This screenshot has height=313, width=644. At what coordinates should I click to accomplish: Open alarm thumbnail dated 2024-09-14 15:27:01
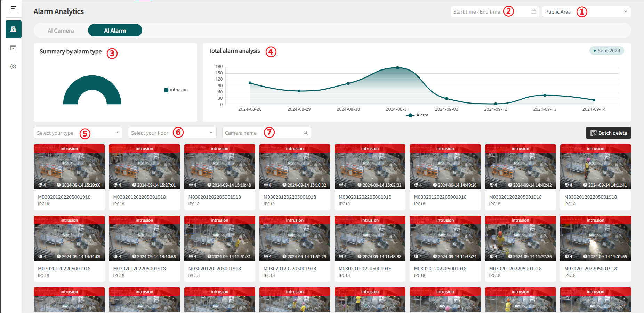click(x=144, y=167)
